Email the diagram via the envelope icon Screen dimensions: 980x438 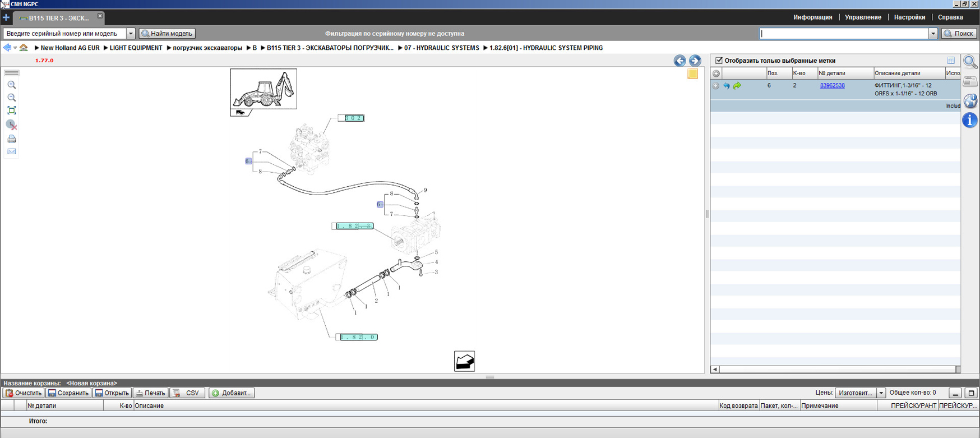point(11,151)
